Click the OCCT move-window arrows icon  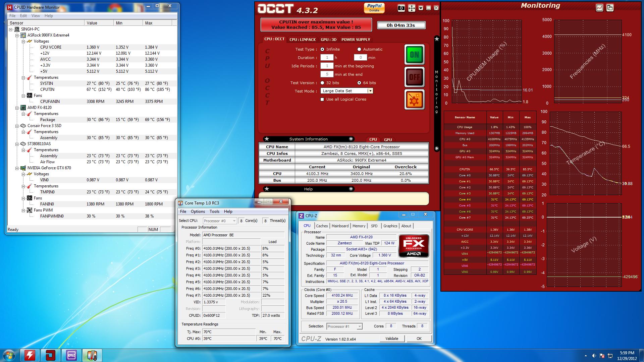coord(412,8)
